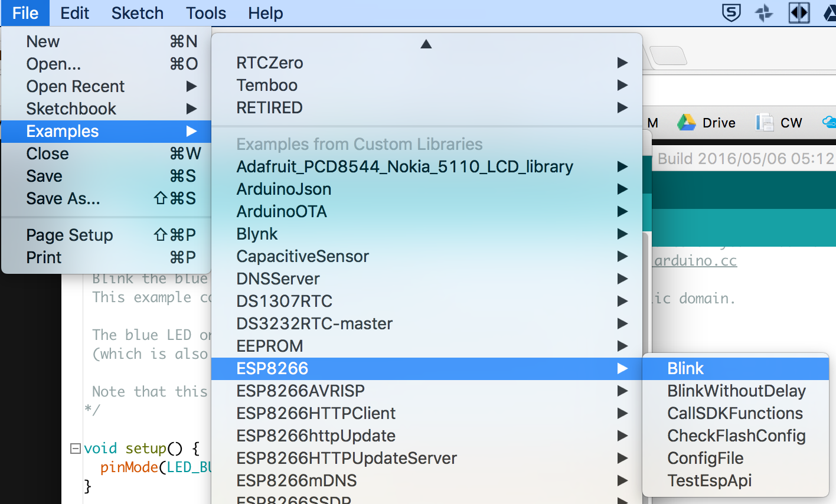Click the pinMode code line in editor
Screen dimensions: 836x504
click(155, 467)
